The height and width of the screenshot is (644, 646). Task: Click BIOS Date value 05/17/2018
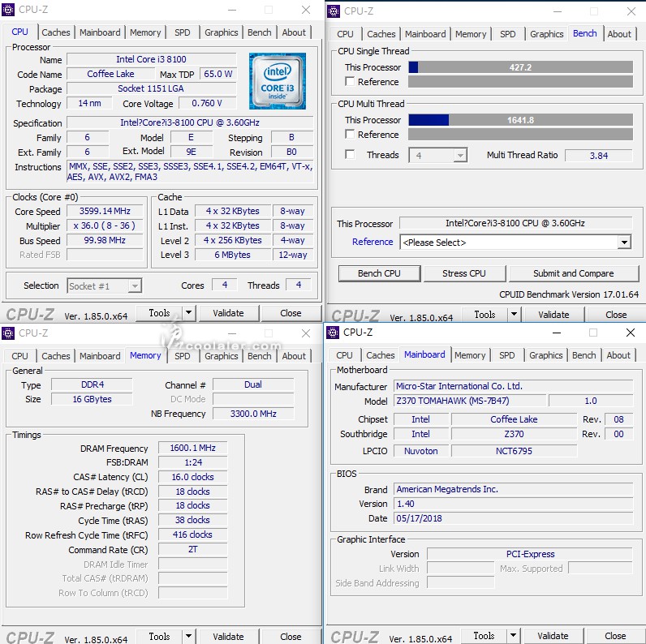click(514, 518)
